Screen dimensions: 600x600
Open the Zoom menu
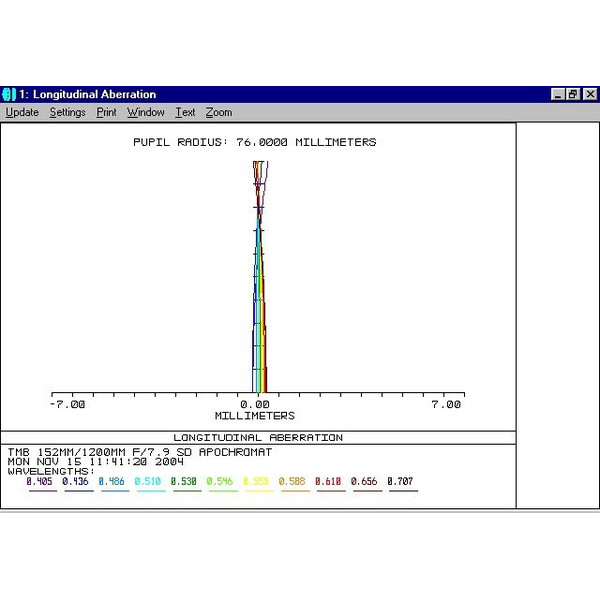click(x=219, y=113)
